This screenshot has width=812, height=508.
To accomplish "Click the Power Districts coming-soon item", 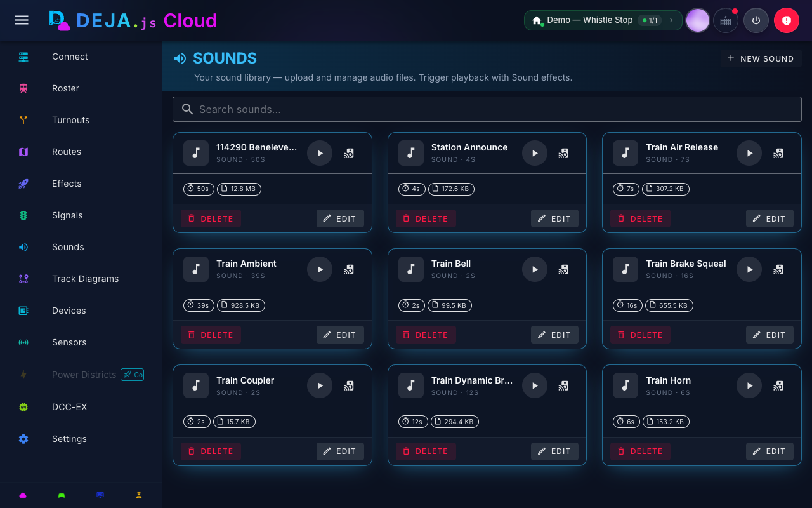I will tap(81, 375).
